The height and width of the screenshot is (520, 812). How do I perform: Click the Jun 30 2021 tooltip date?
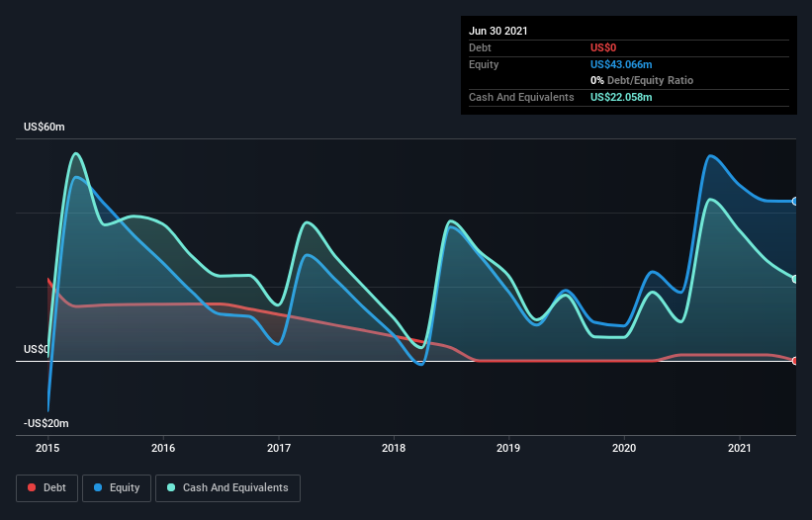point(498,31)
